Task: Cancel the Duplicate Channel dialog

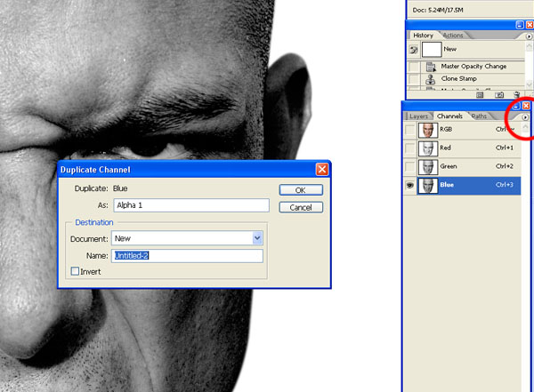Action: (x=300, y=207)
